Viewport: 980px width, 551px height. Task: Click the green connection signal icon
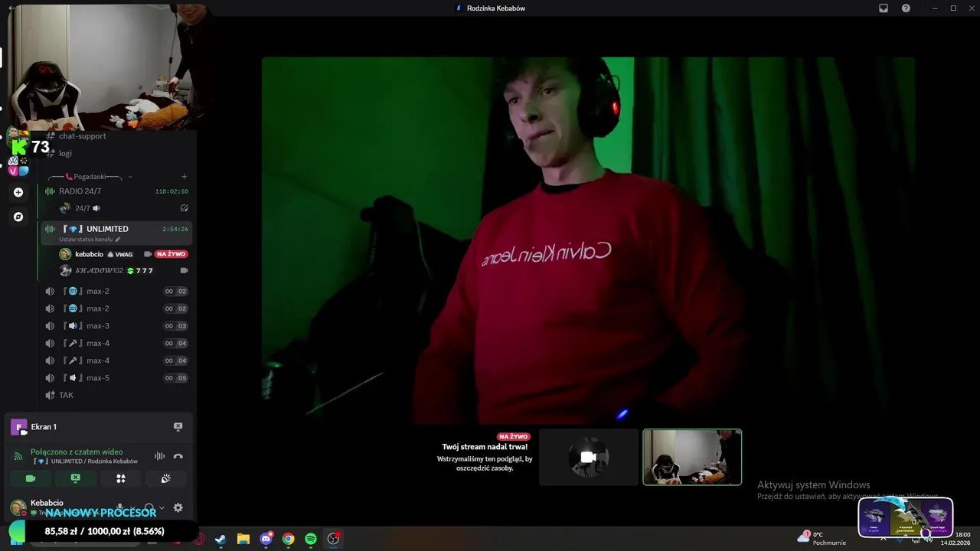18,456
